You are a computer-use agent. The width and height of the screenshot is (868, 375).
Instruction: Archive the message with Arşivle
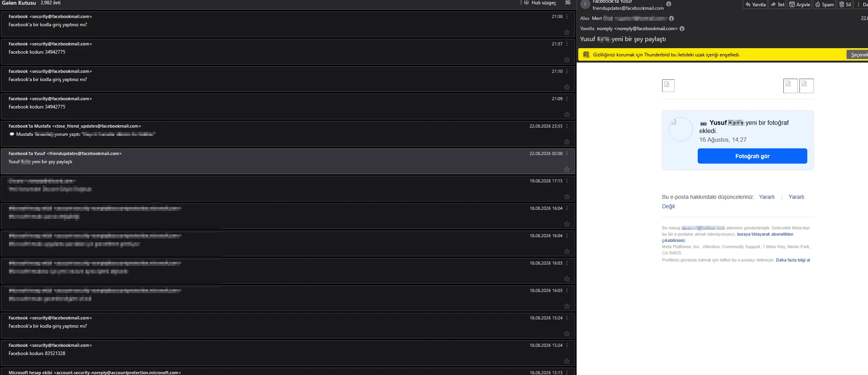point(799,4)
